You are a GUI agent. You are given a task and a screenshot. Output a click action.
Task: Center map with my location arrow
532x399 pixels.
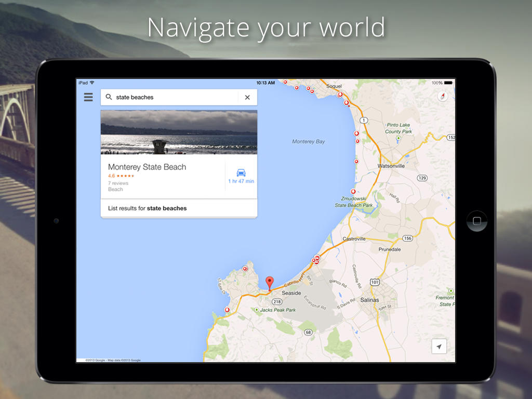(x=439, y=347)
